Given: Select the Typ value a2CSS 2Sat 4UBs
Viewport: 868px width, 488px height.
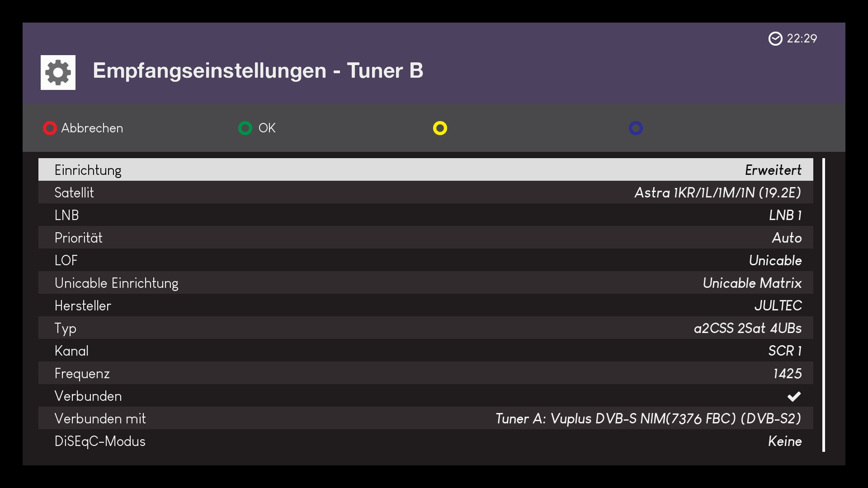Looking at the screenshot, I should (747, 328).
